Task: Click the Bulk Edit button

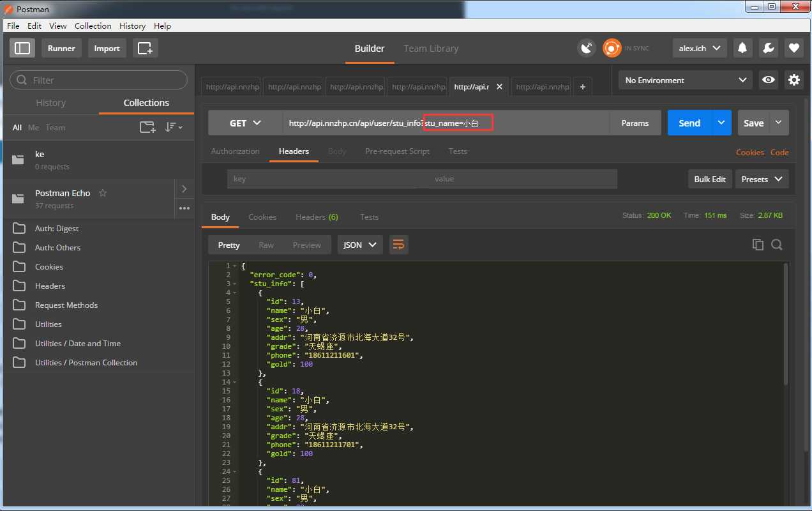Action: [x=710, y=179]
